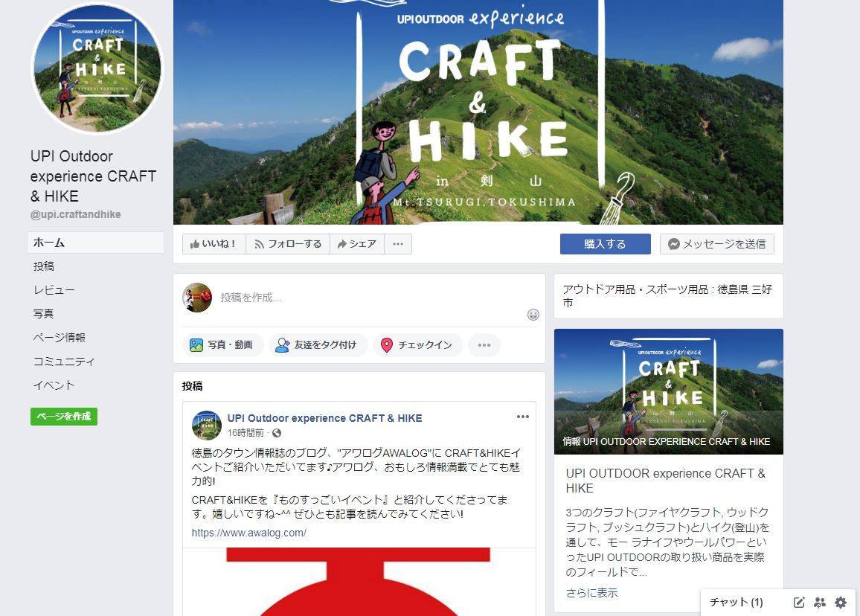Open the レビュー sidebar menu item

tap(54, 290)
